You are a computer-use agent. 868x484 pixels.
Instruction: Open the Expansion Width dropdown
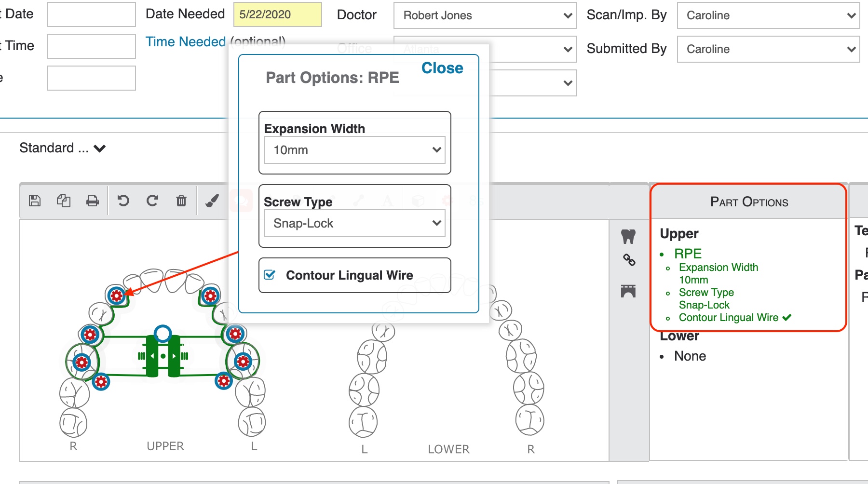(354, 150)
